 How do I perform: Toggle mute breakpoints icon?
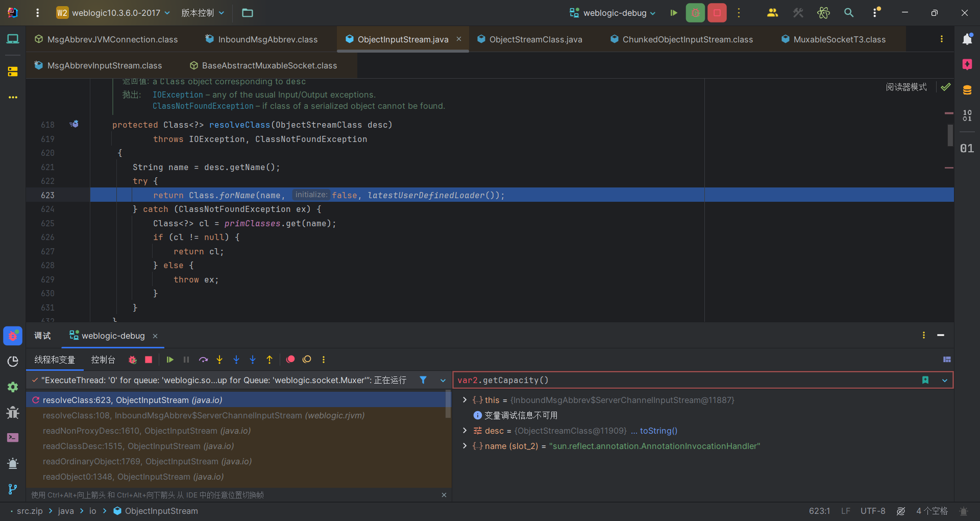click(307, 360)
